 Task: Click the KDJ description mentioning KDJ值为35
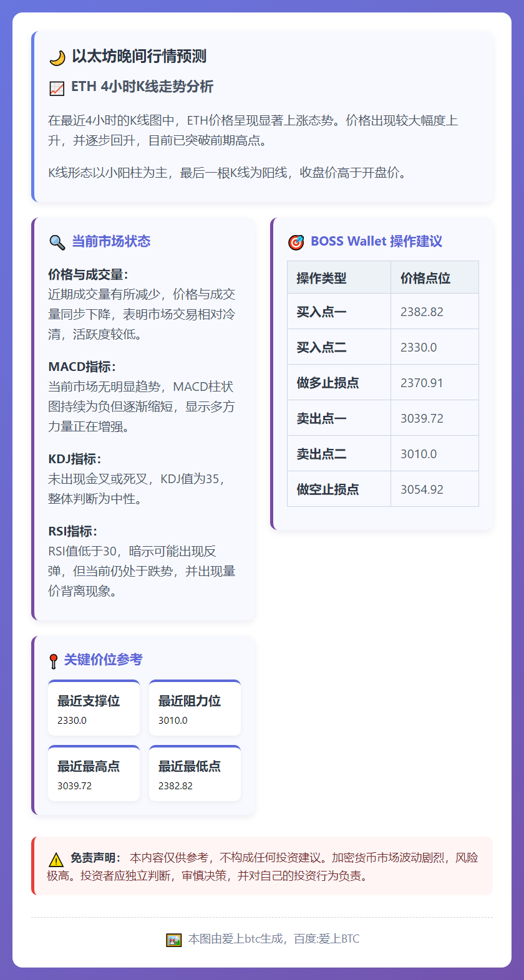(137, 489)
